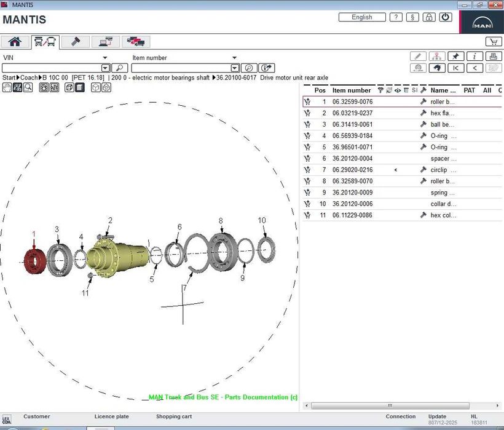
Task: Click the English language button
Action: coord(362,17)
